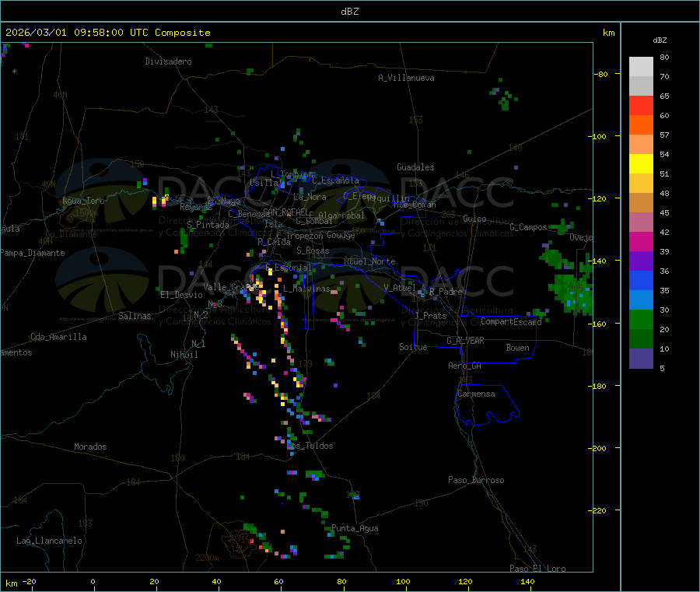Image resolution: width=700 pixels, height=592 pixels.
Task: Click the El_Desvio location label
Action: [x=181, y=295]
